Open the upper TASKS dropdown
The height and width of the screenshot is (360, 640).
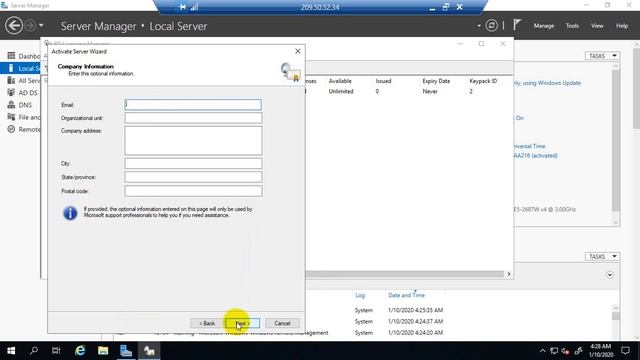pos(602,56)
